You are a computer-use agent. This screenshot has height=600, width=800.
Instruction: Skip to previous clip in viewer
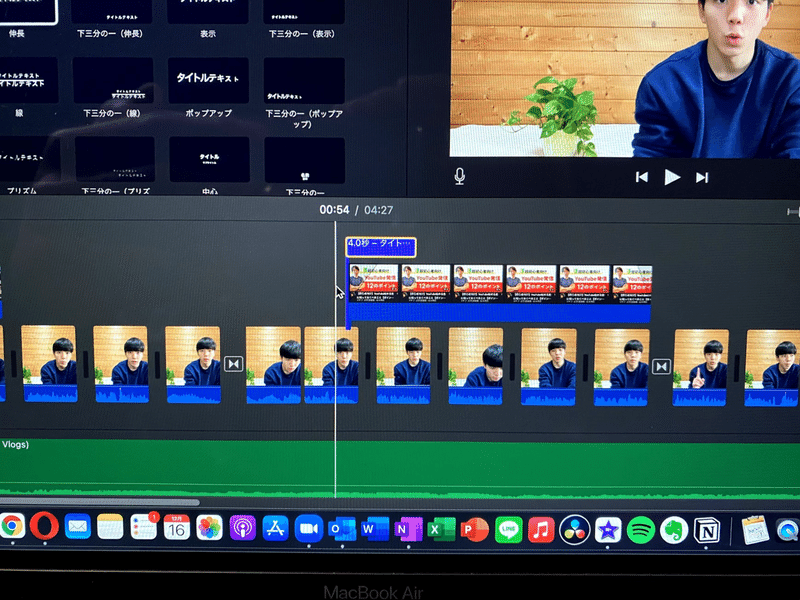tap(642, 177)
